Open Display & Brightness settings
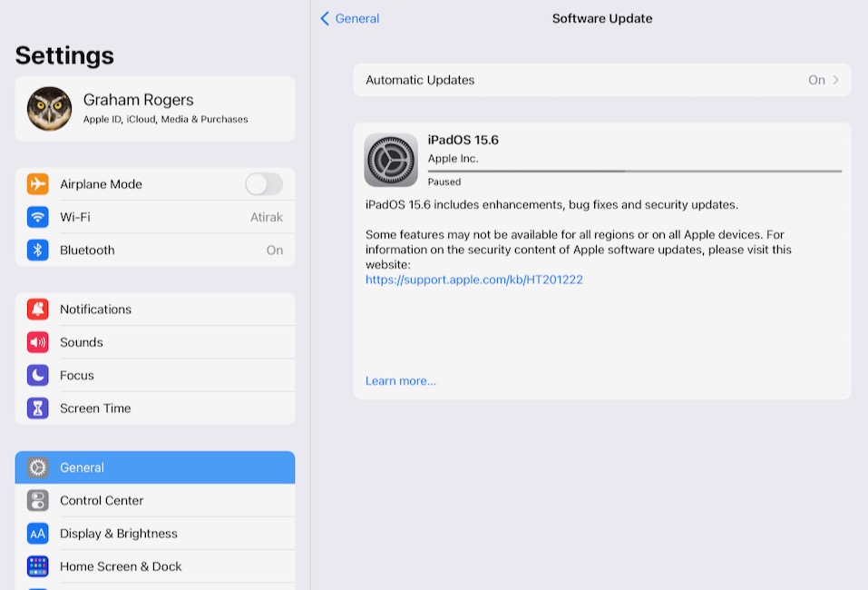This screenshot has width=868, height=590. [155, 534]
